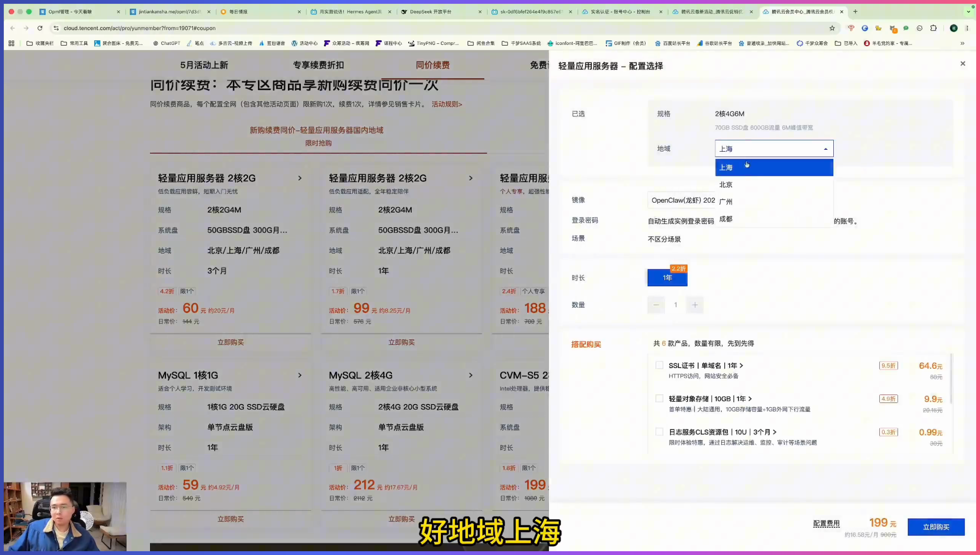980x555 pixels.
Task: Expand 日志服务CLS资源包 details chevron
Action: pyautogui.click(x=774, y=432)
